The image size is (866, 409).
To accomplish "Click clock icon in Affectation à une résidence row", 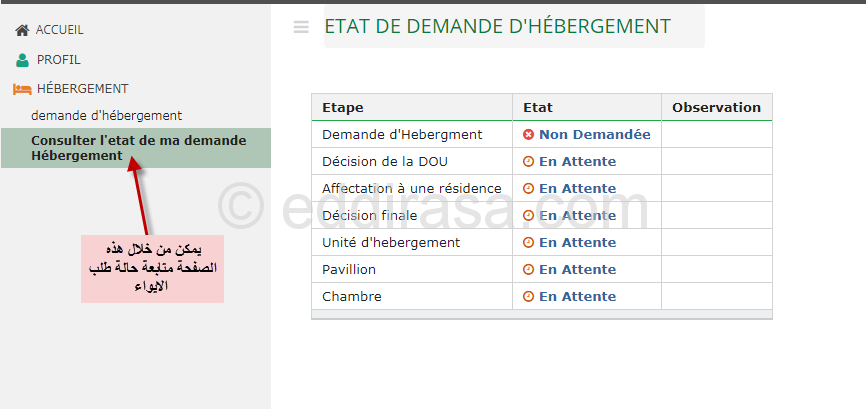I will (528, 188).
